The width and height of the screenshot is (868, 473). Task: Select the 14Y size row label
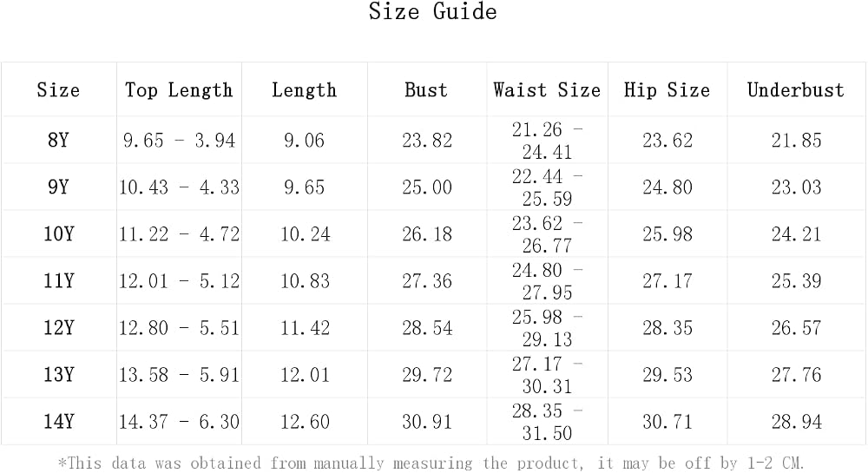[x=59, y=422]
